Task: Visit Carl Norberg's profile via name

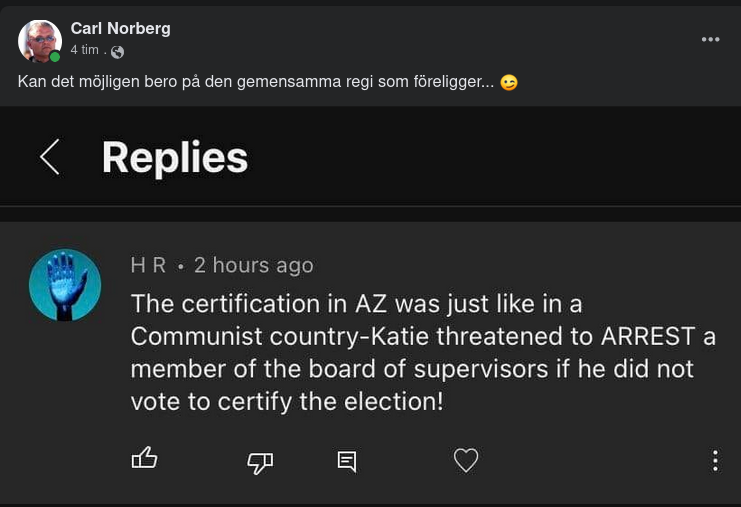Action: [x=120, y=28]
